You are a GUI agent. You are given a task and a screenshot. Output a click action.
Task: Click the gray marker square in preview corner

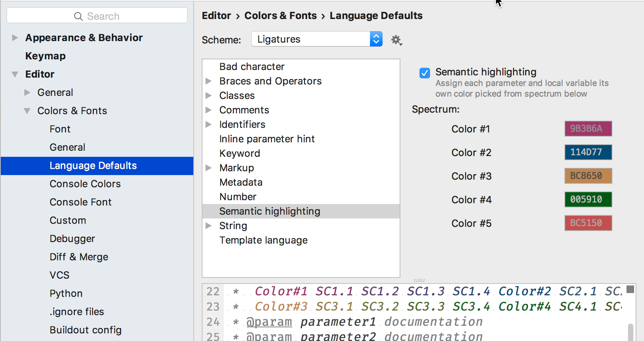point(630,289)
